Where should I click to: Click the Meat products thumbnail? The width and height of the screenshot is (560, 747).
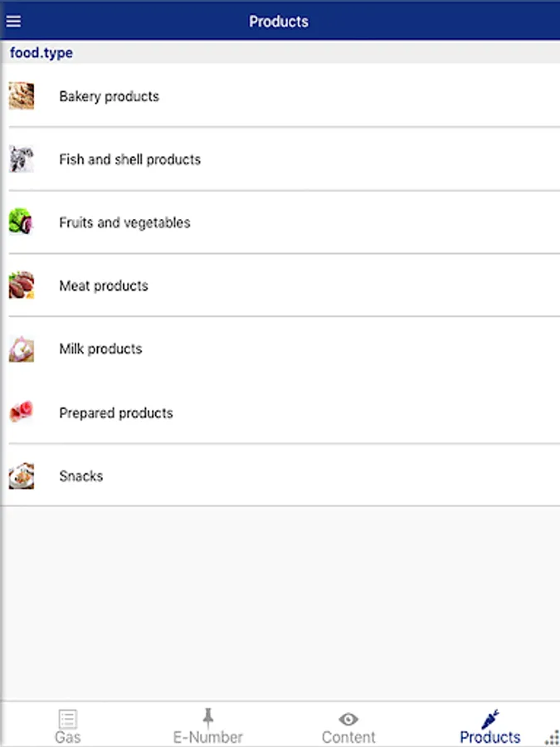click(22, 286)
